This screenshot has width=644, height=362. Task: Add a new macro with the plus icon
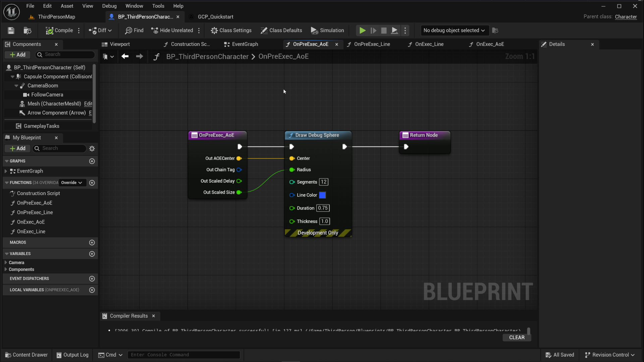tap(92, 242)
